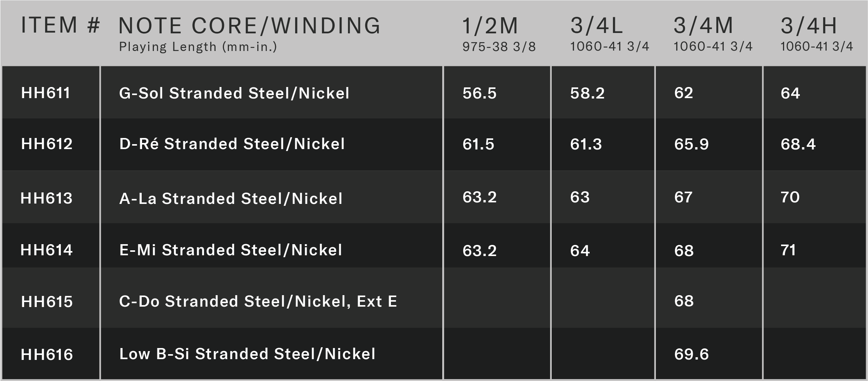Select the 3/4L column header
The image size is (868, 381).
[x=597, y=26]
